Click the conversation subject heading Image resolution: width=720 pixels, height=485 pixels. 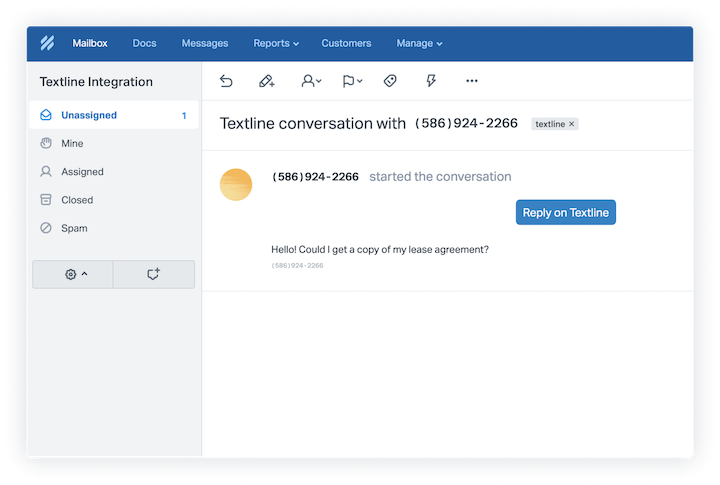tap(369, 124)
